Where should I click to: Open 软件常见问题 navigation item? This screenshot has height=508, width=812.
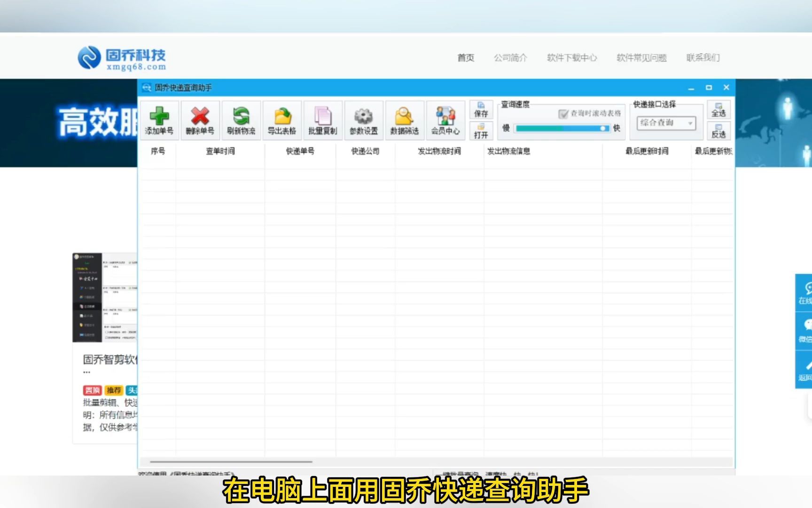641,58
